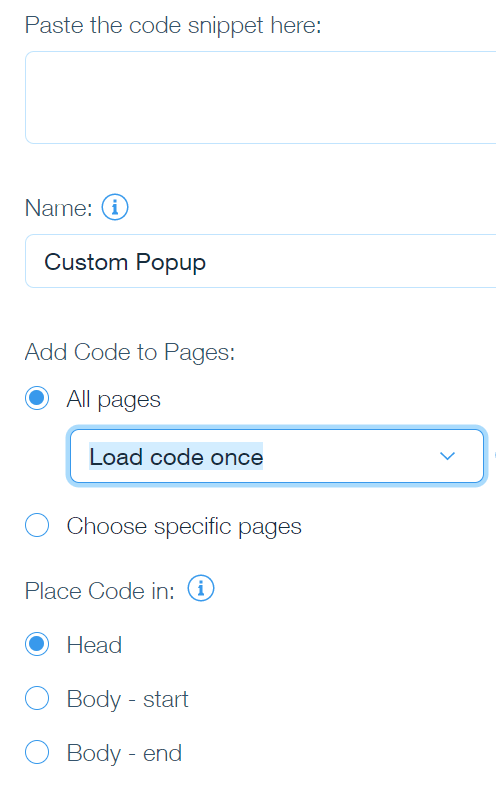496x785 pixels.
Task: Select the All pages radio button
Action: tap(37, 399)
